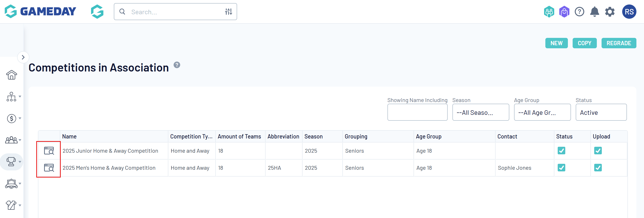The image size is (644, 218).
Task: Click the REGRADE button
Action: coord(618,43)
